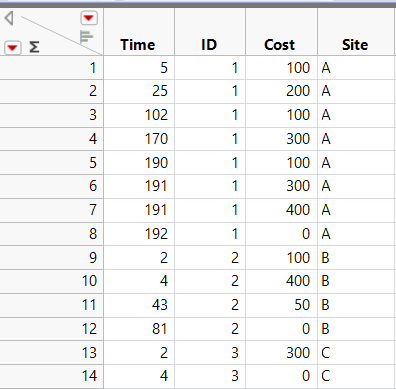Click Time cell with value 81
The width and height of the screenshot is (396, 389).
tap(139, 329)
